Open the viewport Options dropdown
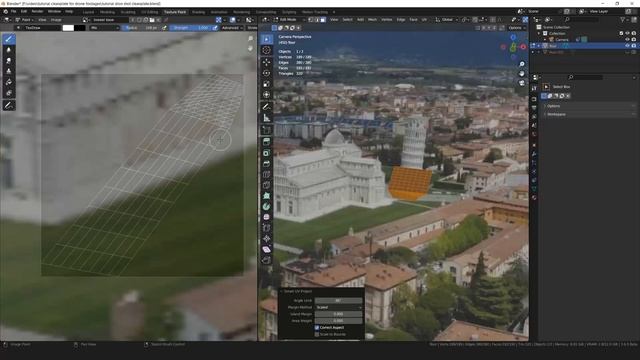 [517, 28]
